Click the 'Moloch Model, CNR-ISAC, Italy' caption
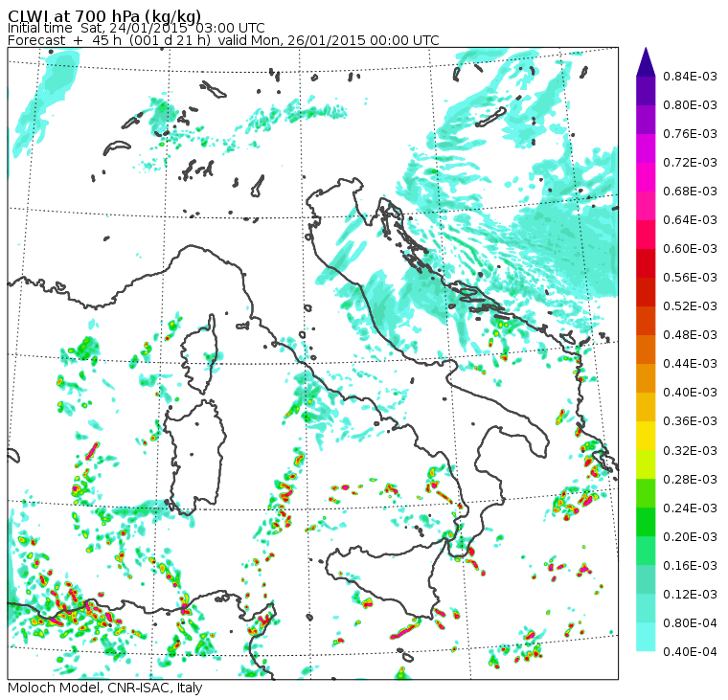Viewport: 728px width, 700px height. [105, 688]
